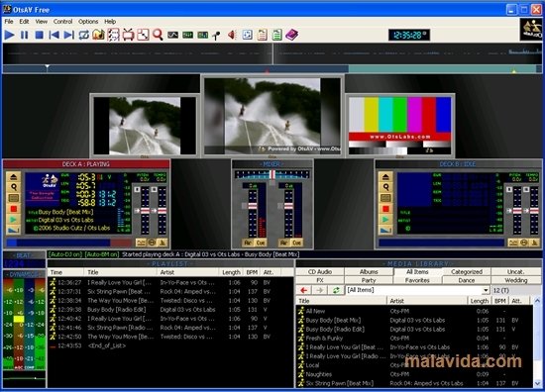Select playlist row Busy Body [Radio Edit]

point(171,310)
